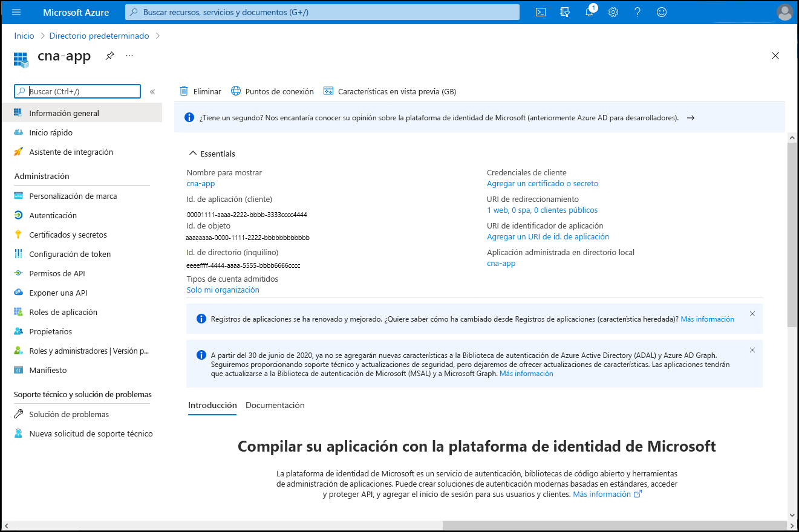Open portal settings gear

point(613,12)
